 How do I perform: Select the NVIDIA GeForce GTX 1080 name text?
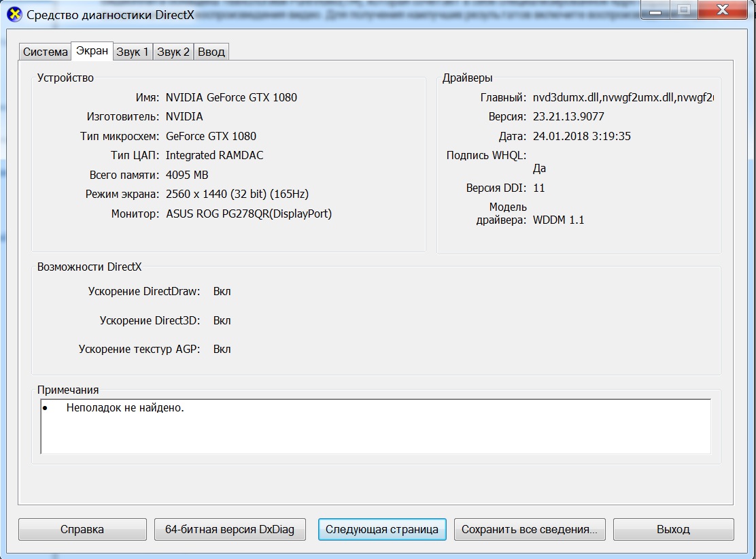tap(231, 97)
